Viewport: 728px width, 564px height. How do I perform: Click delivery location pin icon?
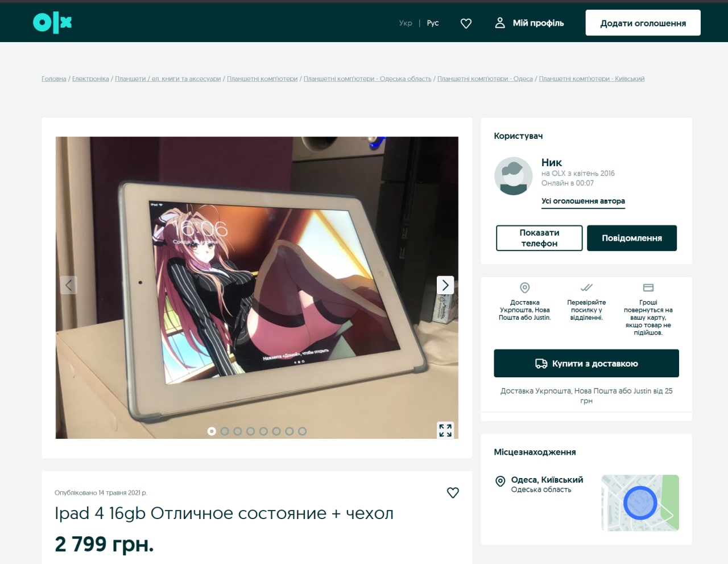point(525,287)
